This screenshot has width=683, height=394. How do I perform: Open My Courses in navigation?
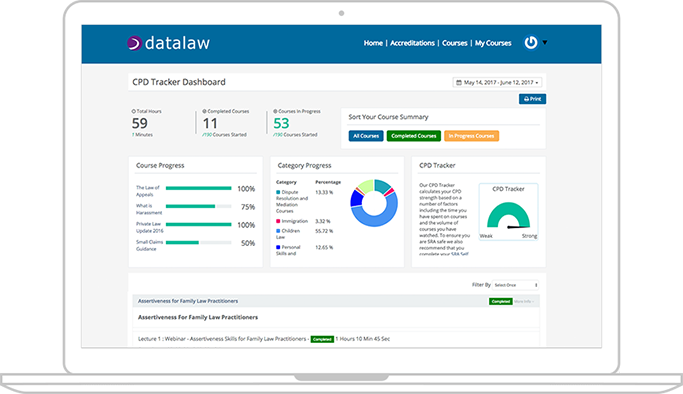[x=493, y=43]
